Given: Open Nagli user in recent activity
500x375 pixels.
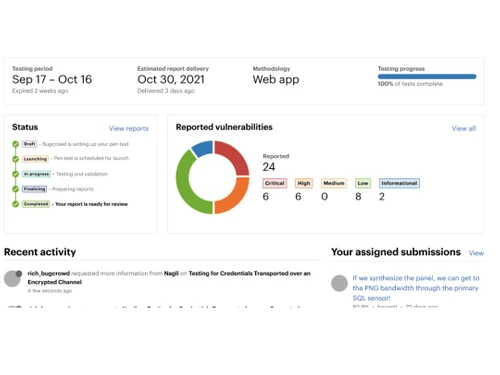Looking at the screenshot, I should tap(171, 273).
